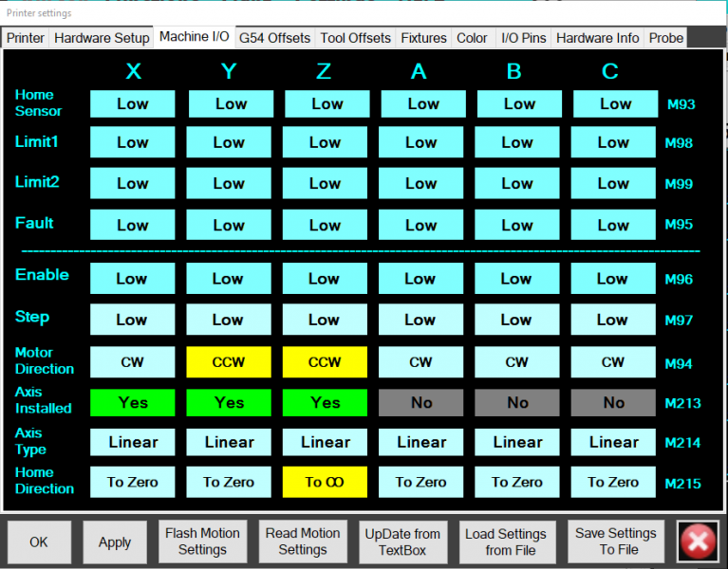Viewport: 728px width, 569px height.
Task: Toggle Limit1 level for A axis
Action: click(421, 142)
